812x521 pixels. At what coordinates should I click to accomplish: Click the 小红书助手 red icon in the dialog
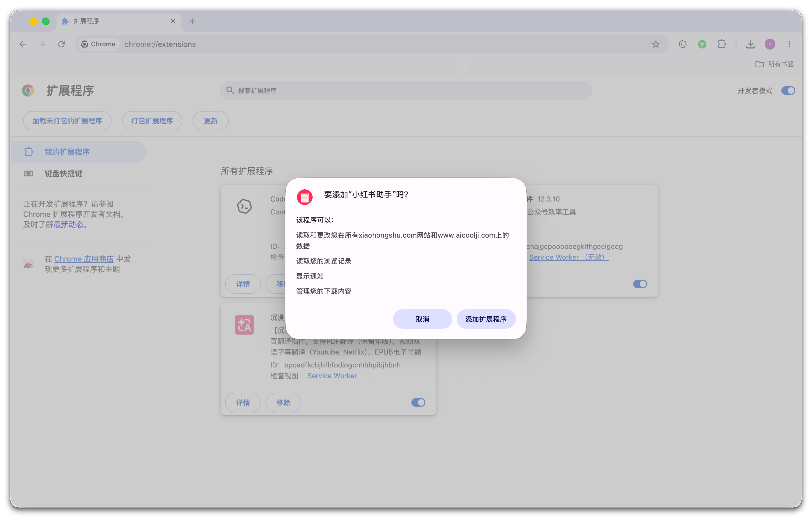pyautogui.click(x=304, y=197)
